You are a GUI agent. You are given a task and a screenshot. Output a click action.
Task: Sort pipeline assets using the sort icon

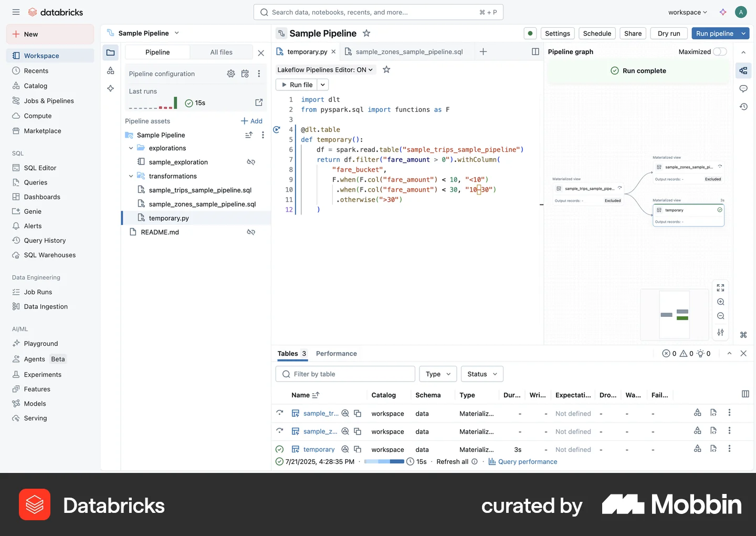point(249,135)
